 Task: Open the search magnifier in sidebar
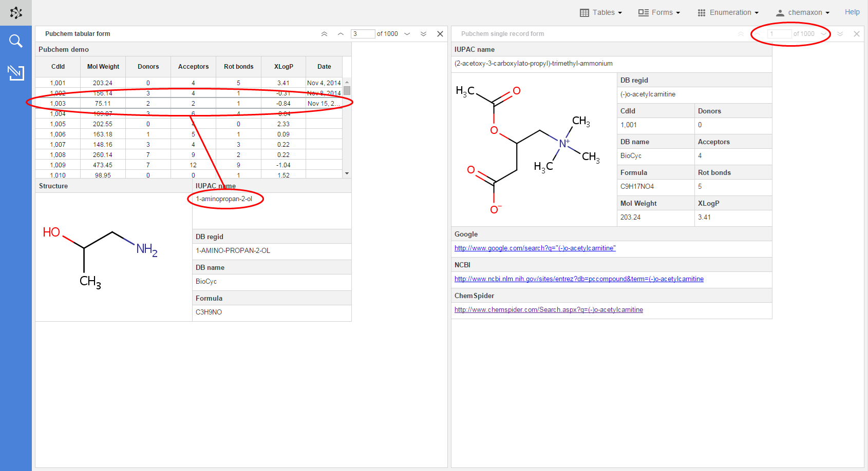click(16, 41)
